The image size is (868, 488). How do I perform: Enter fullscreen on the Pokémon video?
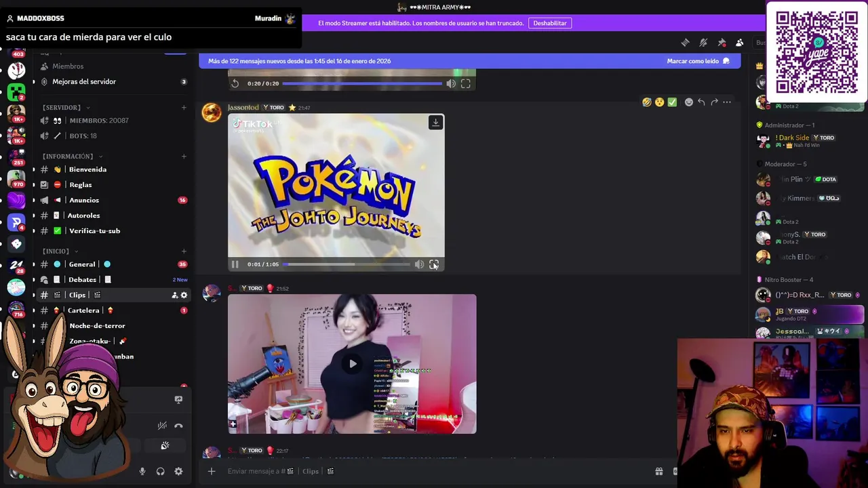[434, 264]
